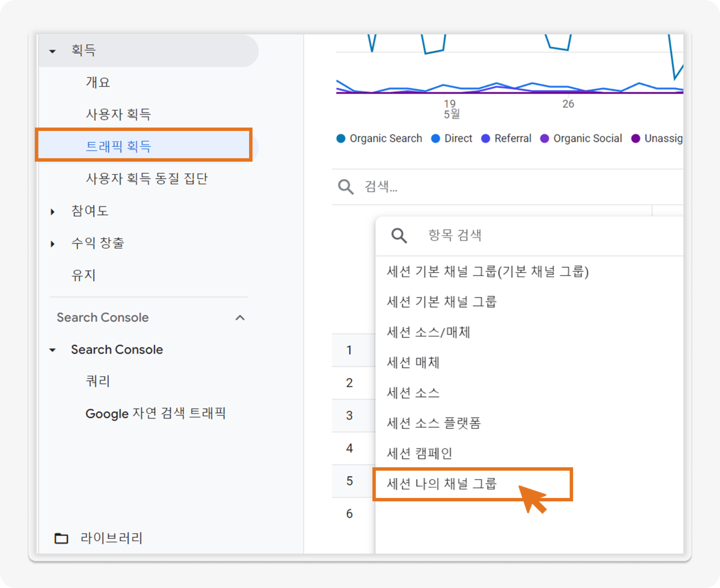Click the 항목 검색 magnifier icon
This screenshot has width=720, height=588.
point(399,235)
